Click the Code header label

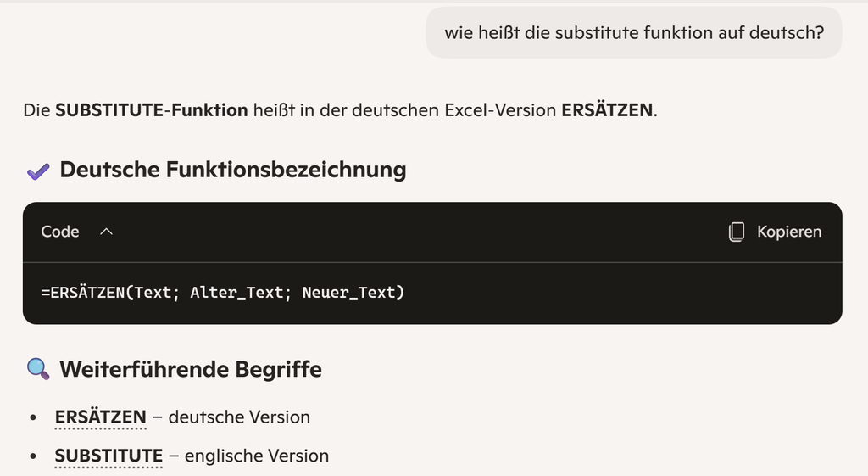[60, 232]
